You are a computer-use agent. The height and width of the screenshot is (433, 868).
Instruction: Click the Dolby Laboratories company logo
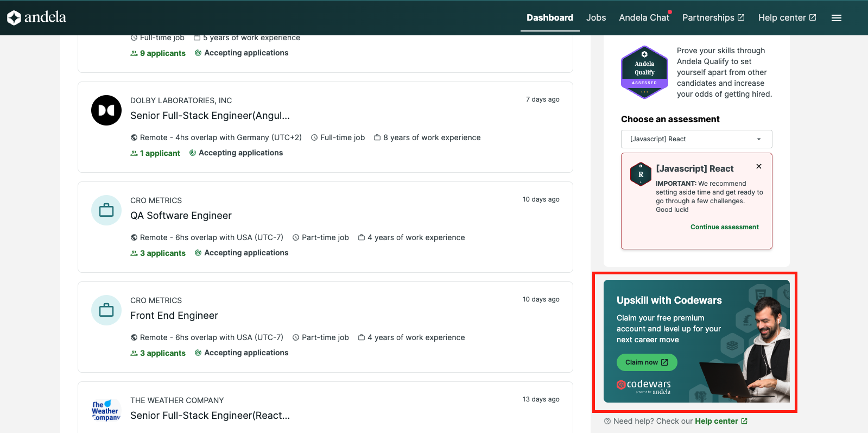106,110
